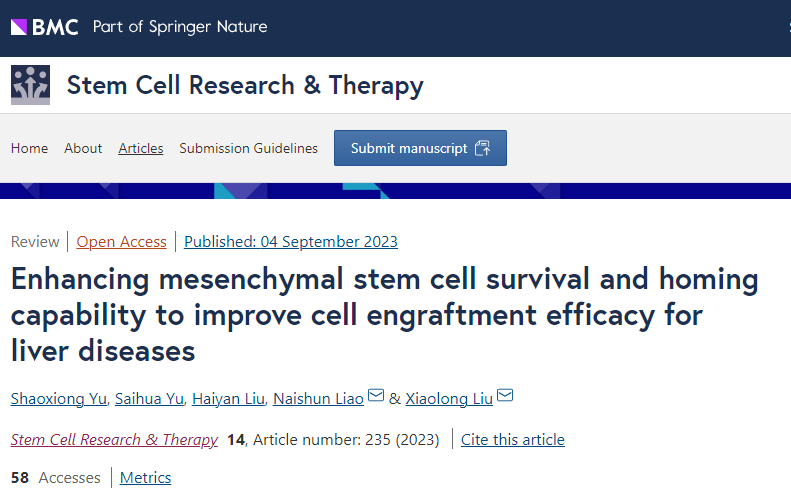Go to the Articles section
Viewport: 791px width, 504px height.
[x=140, y=148]
